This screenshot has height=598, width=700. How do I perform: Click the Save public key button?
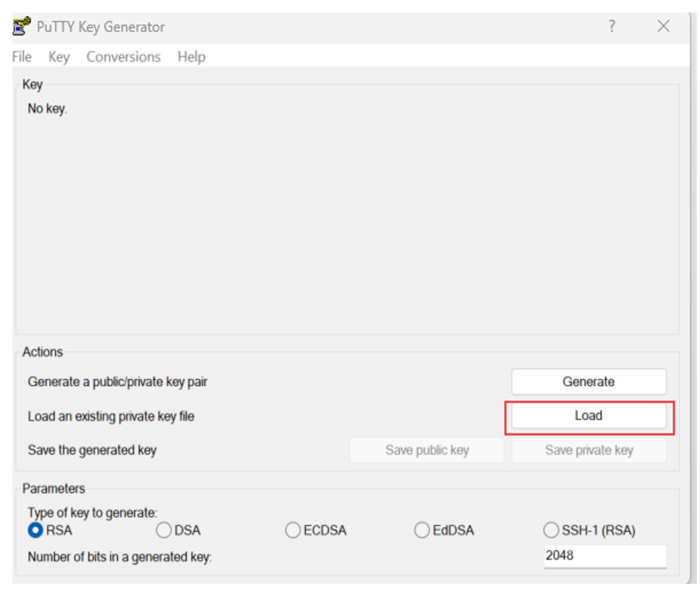pyautogui.click(x=427, y=450)
